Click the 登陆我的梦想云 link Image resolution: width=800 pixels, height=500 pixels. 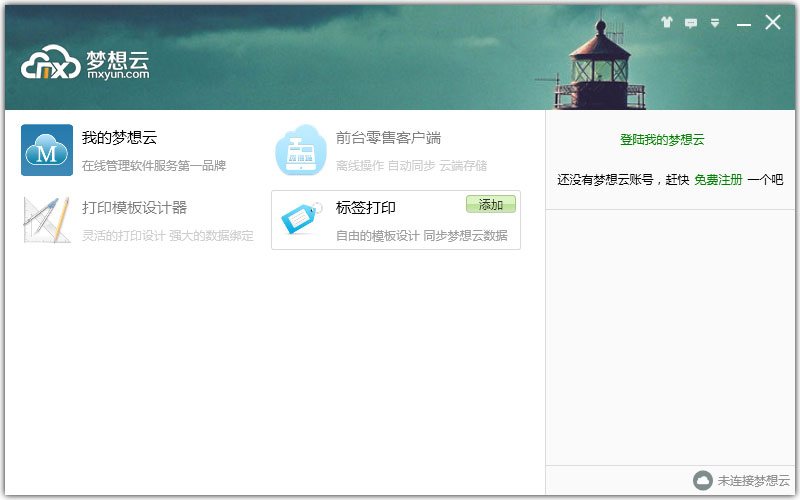pyautogui.click(x=662, y=139)
